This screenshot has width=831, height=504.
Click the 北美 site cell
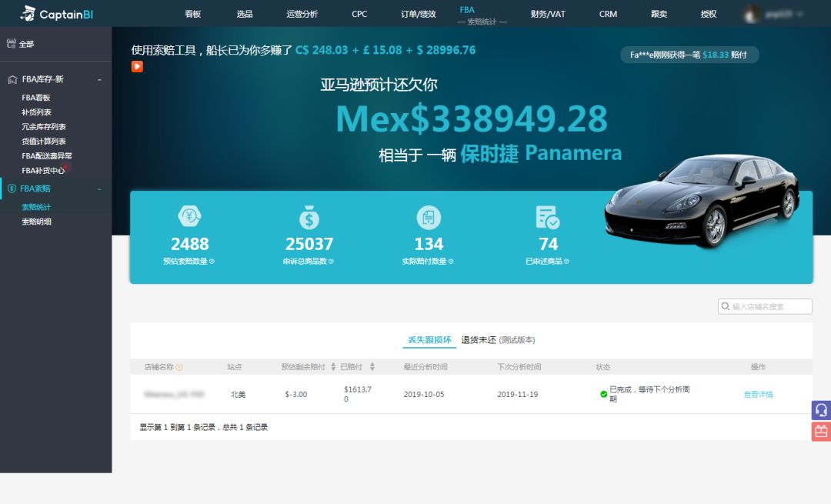pyautogui.click(x=238, y=394)
